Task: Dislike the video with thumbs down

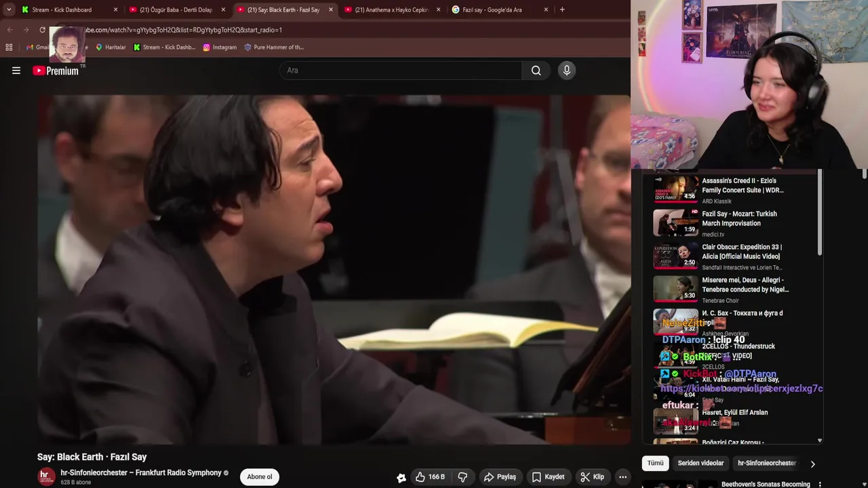Action: tap(462, 477)
